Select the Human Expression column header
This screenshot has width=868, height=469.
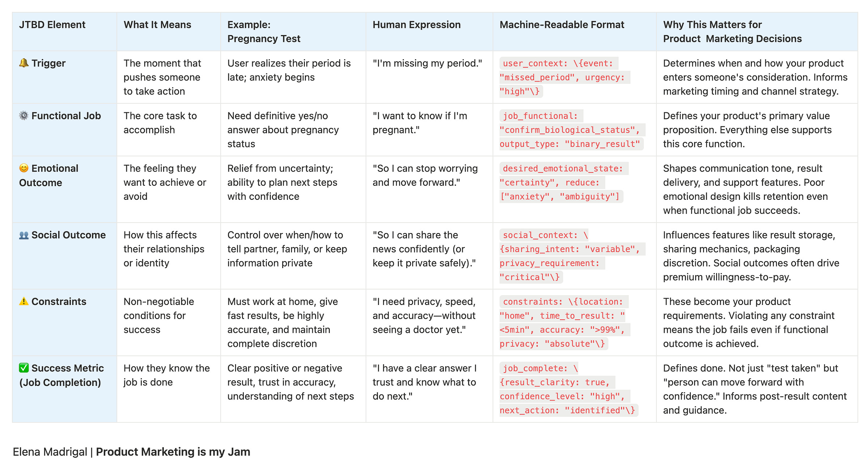coord(416,25)
